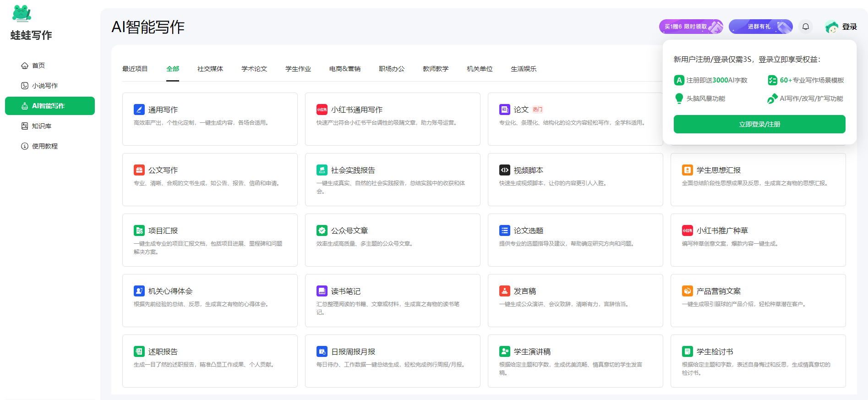Switch to the 生活娱乐 tab
This screenshot has height=400, width=868.
524,69
